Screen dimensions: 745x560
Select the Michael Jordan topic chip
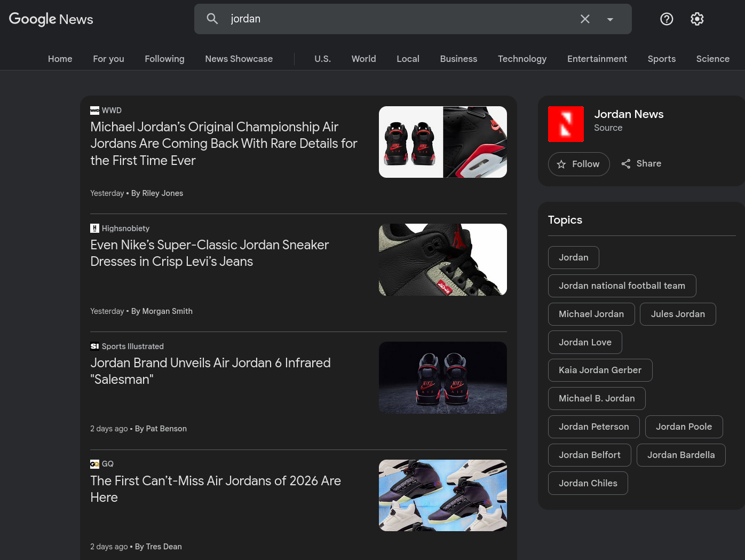tap(591, 314)
